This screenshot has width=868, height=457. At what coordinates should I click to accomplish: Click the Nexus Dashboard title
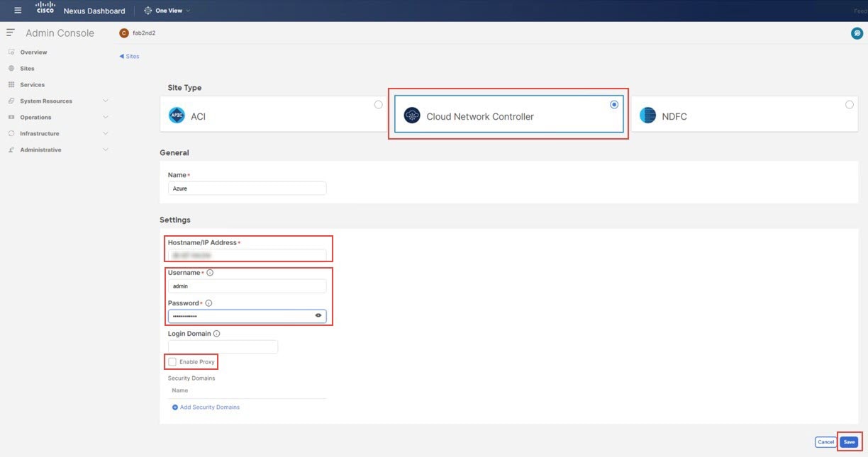coord(94,11)
